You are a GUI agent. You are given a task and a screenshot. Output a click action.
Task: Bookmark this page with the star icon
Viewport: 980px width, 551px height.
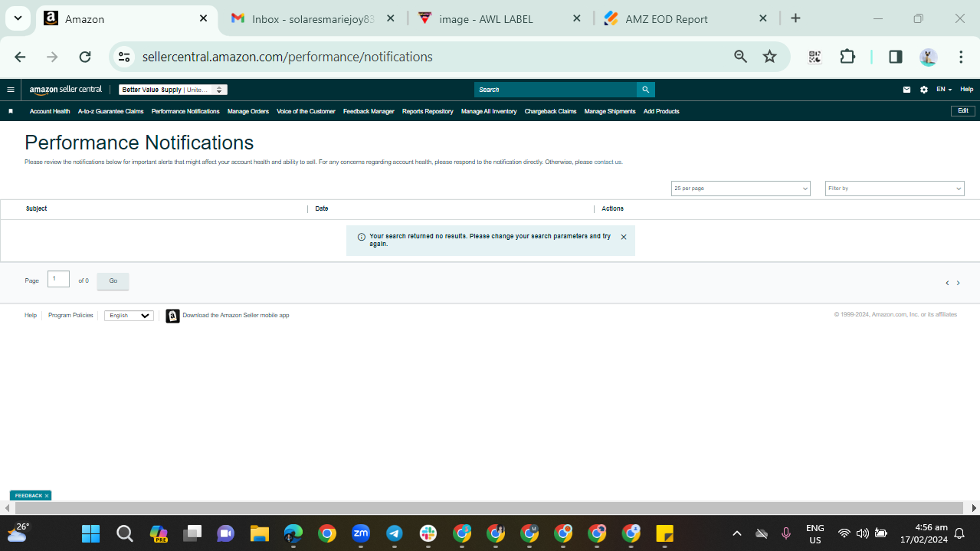click(770, 57)
